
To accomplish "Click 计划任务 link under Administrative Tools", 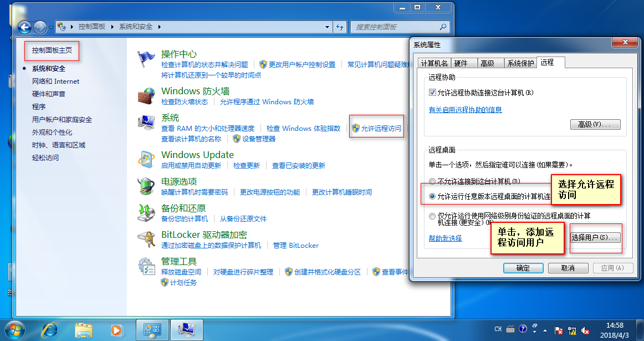I will pyautogui.click(x=183, y=283).
